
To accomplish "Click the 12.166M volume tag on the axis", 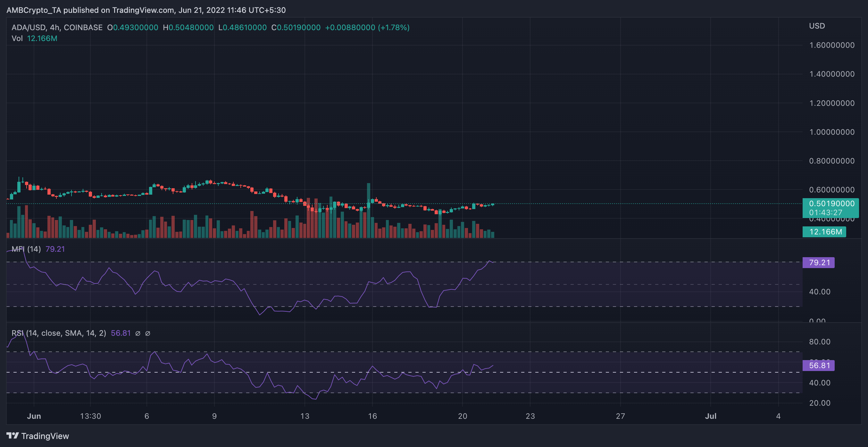I will pyautogui.click(x=824, y=232).
